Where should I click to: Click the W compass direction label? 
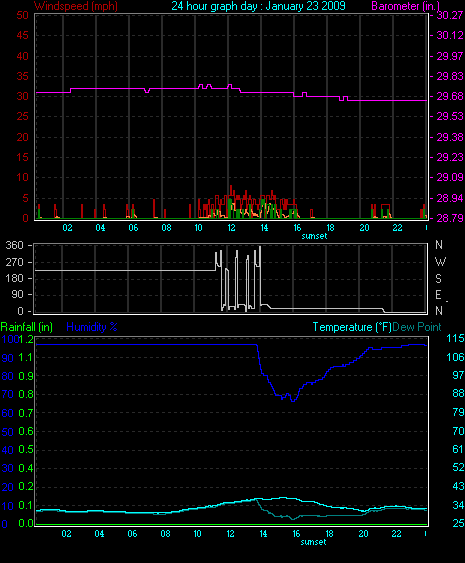coord(440,262)
